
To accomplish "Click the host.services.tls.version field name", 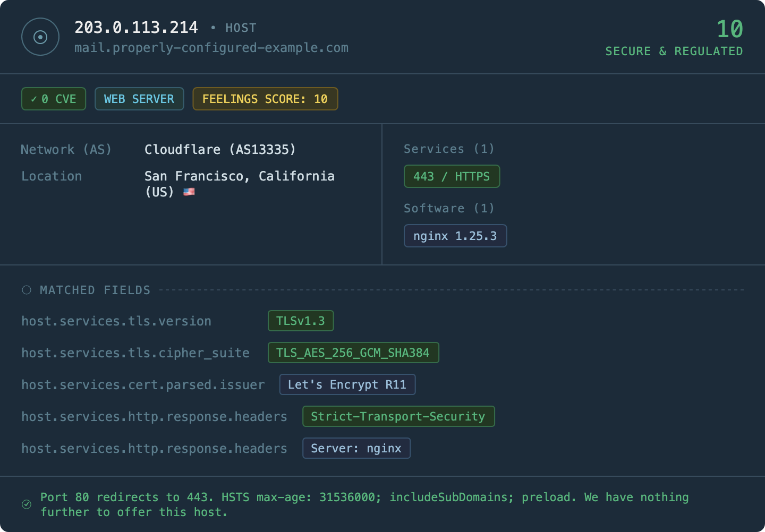I will click(x=116, y=321).
